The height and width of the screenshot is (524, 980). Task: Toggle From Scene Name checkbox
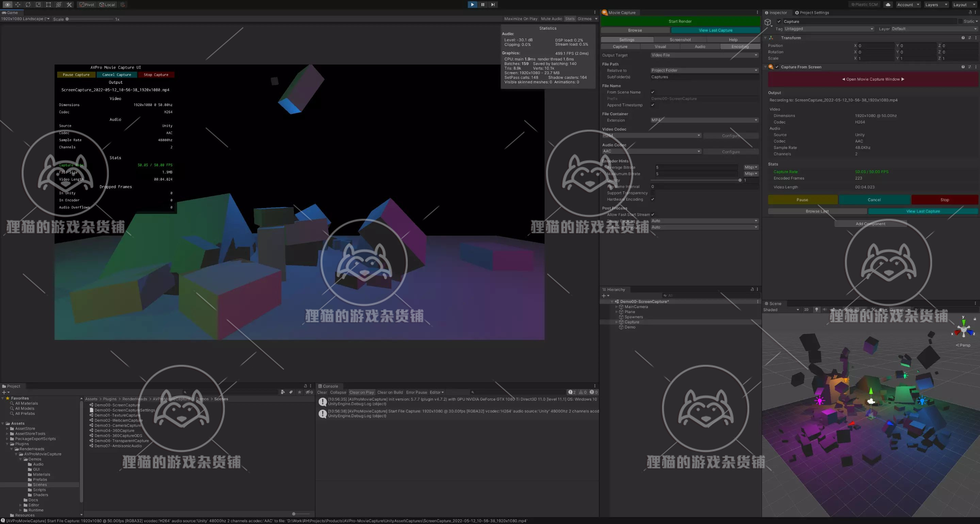(x=652, y=92)
